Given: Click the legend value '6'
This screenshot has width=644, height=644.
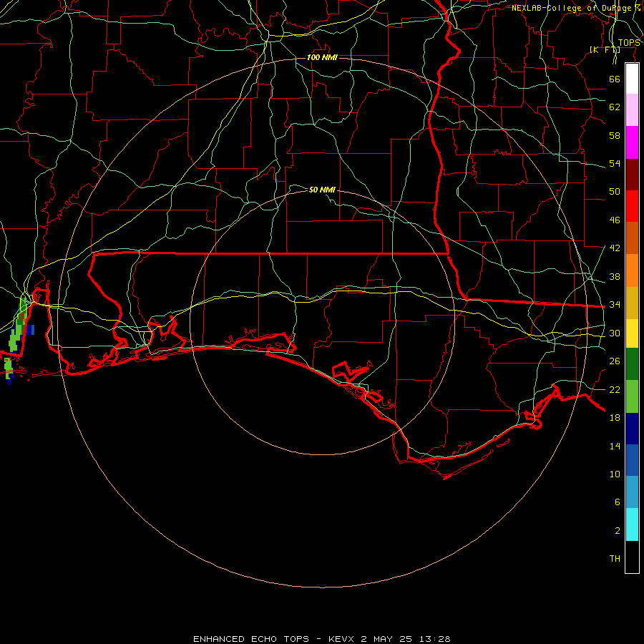Looking at the screenshot, I should click(617, 502).
